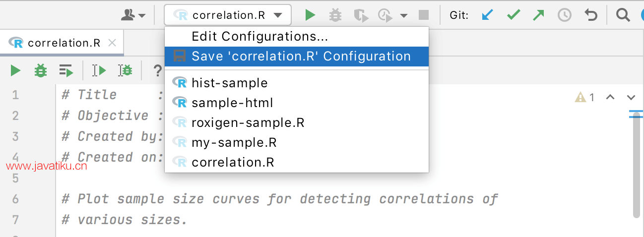Screen dimensions: 644x237
Task: Click the Rollback undo arrow icon
Action: tap(590, 15)
